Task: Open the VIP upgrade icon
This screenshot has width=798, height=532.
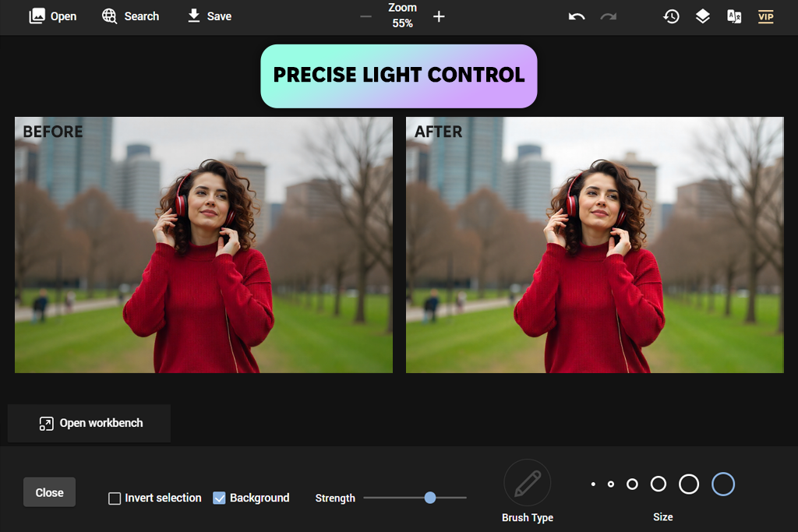Action: click(765, 17)
